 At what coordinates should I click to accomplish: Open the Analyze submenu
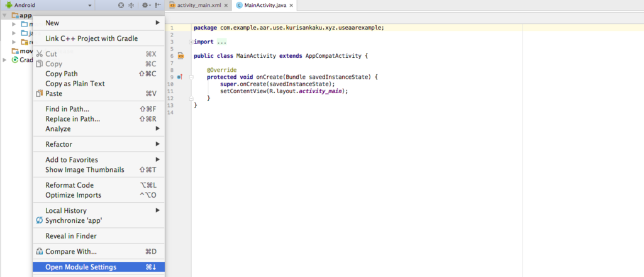pos(99,128)
